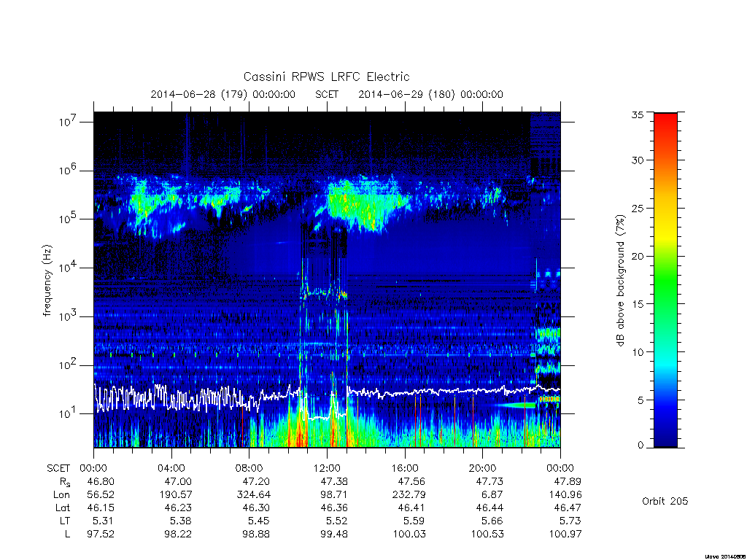Click the colorbar tick label '25'
This screenshot has width=747, height=560.
tap(638, 208)
